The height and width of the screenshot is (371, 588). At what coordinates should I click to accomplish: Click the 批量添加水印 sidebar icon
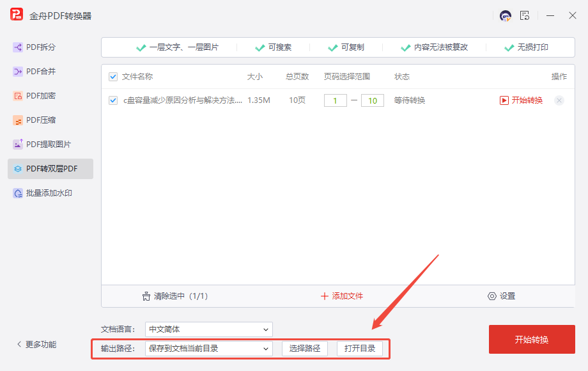coord(18,193)
